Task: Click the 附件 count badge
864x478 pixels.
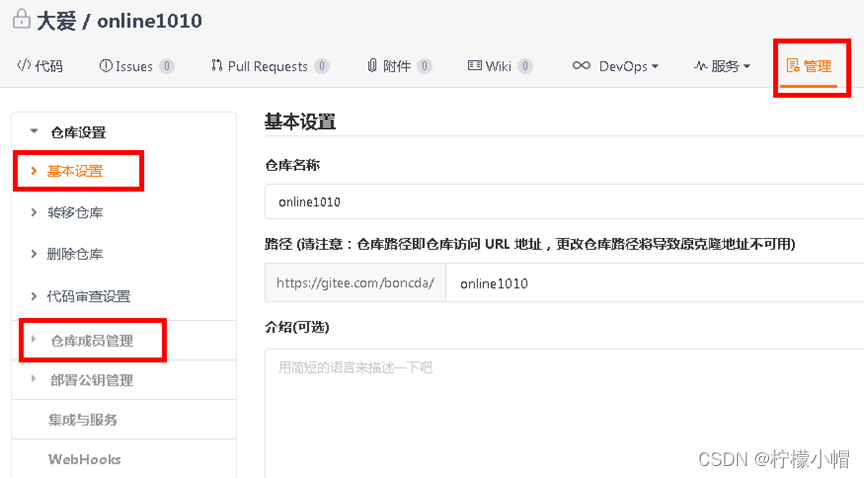Action: point(424,66)
